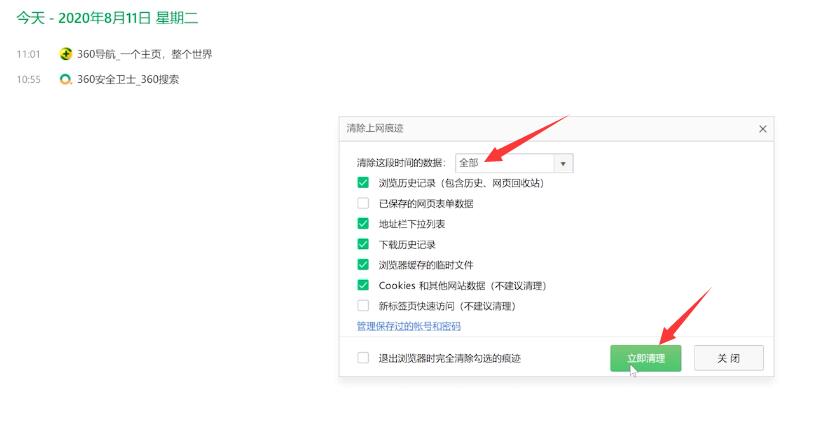Click the 360导航 site favicon
The height and width of the screenshot is (432, 821).
(x=65, y=53)
